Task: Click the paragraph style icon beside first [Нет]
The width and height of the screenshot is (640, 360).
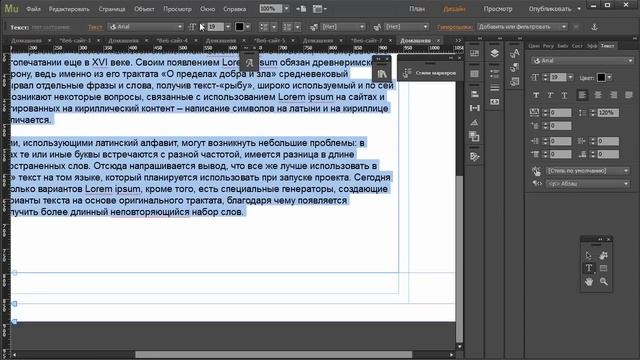Action: (x=314, y=27)
